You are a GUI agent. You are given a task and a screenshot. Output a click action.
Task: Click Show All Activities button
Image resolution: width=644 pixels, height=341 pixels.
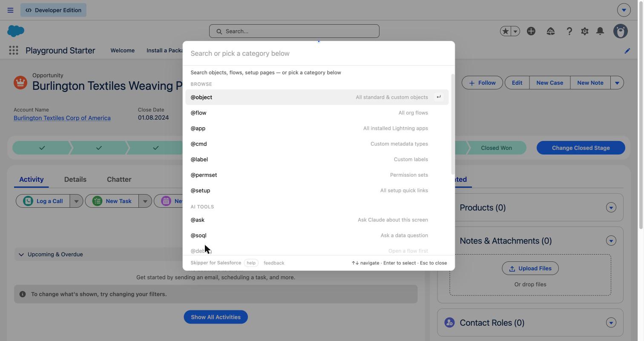[x=216, y=317]
